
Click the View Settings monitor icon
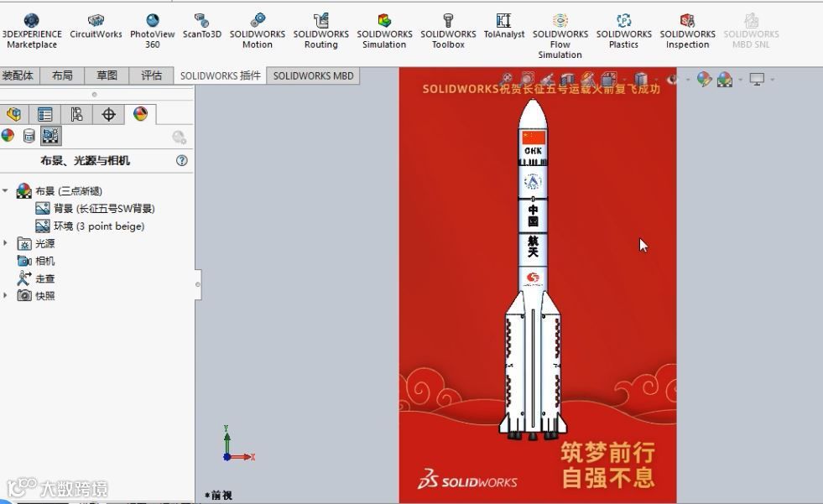coord(757,80)
